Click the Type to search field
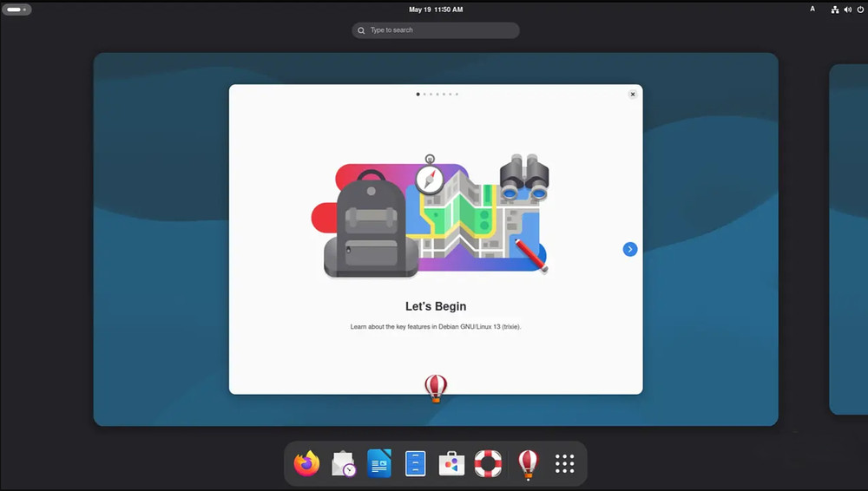This screenshot has width=868, height=491. pyautogui.click(x=436, y=30)
